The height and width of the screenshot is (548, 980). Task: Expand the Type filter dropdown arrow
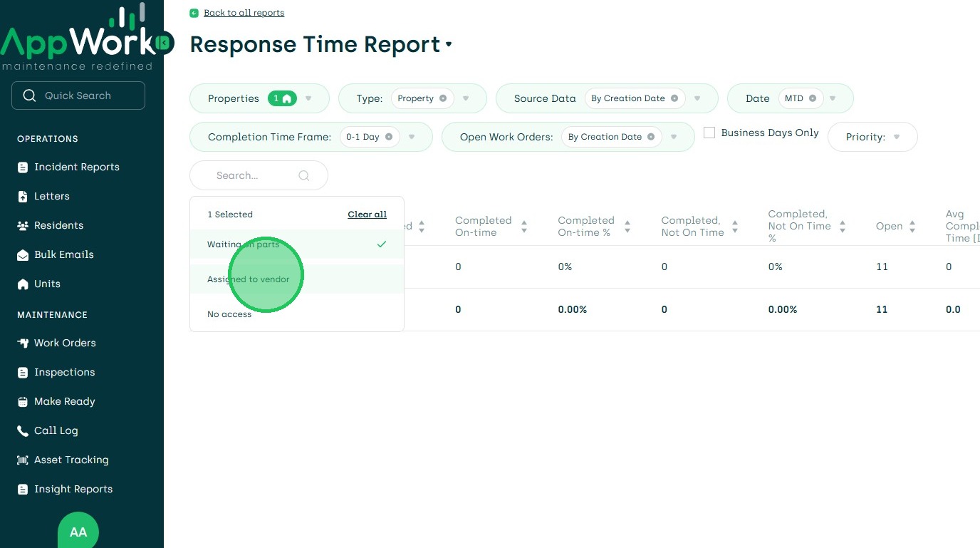tap(466, 98)
